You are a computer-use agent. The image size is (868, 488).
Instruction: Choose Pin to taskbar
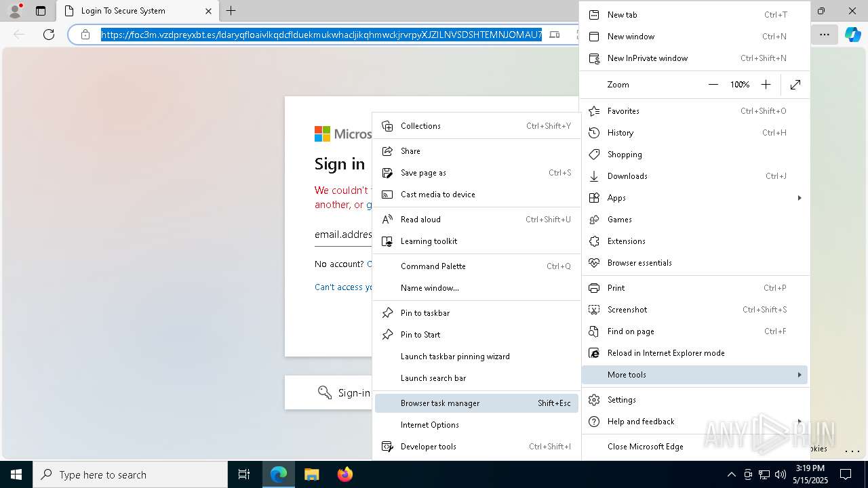477,313
